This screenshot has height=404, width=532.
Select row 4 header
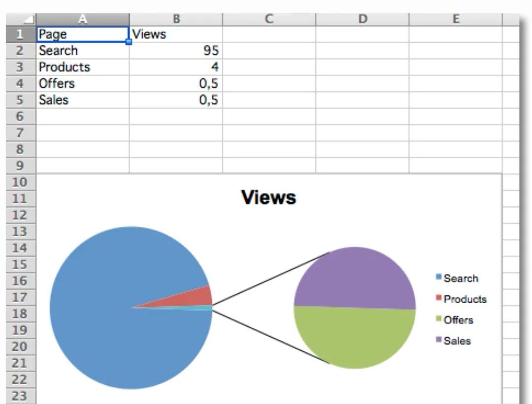(21, 83)
